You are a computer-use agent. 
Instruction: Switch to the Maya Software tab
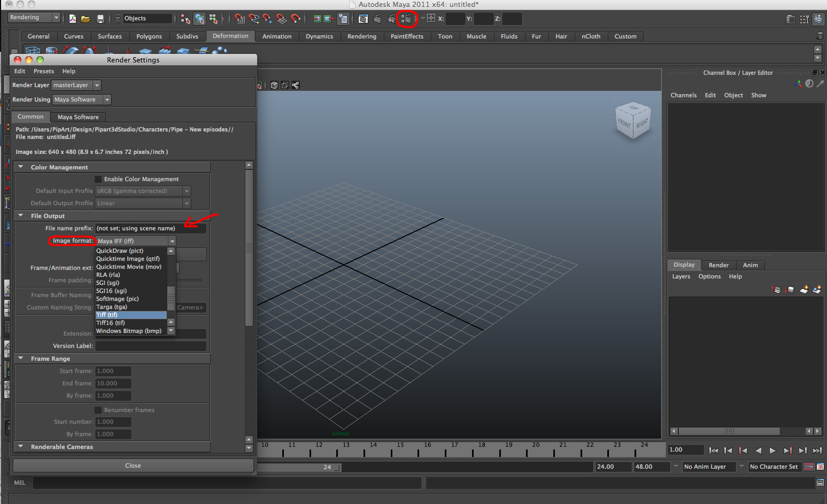coord(78,117)
